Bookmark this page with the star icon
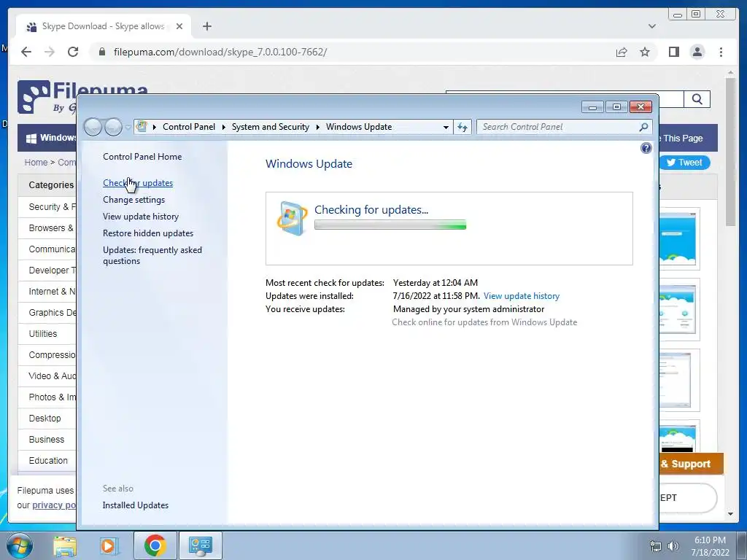Screen dimensions: 747x560 (x=645, y=52)
